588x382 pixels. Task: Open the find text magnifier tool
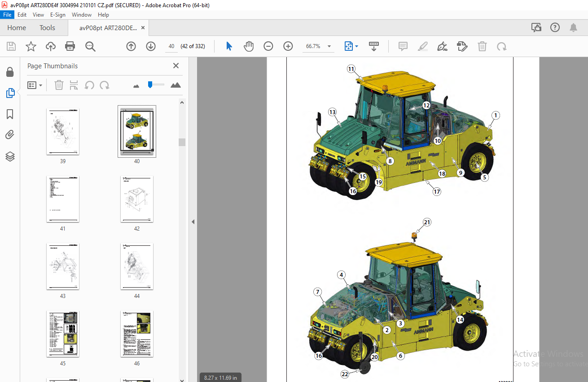(x=90, y=46)
